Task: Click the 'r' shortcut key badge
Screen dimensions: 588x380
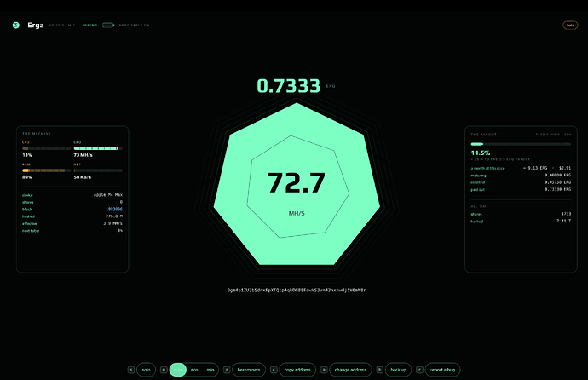Action: (x=419, y=370)
